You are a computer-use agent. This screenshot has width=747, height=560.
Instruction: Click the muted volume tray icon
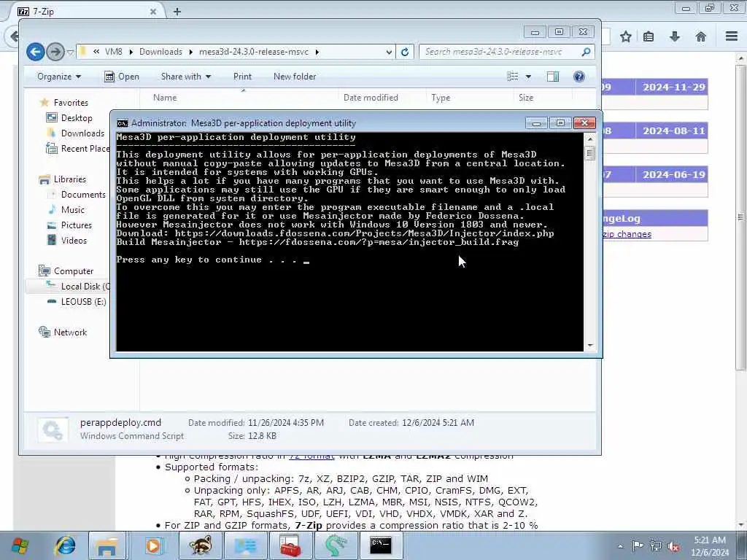tap(673, 546)
